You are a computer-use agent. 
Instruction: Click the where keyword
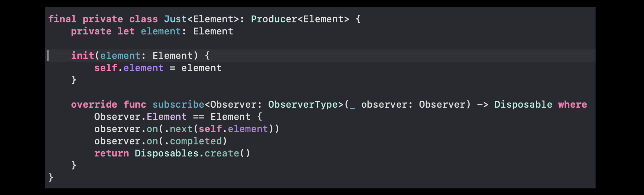coord(573,104)
